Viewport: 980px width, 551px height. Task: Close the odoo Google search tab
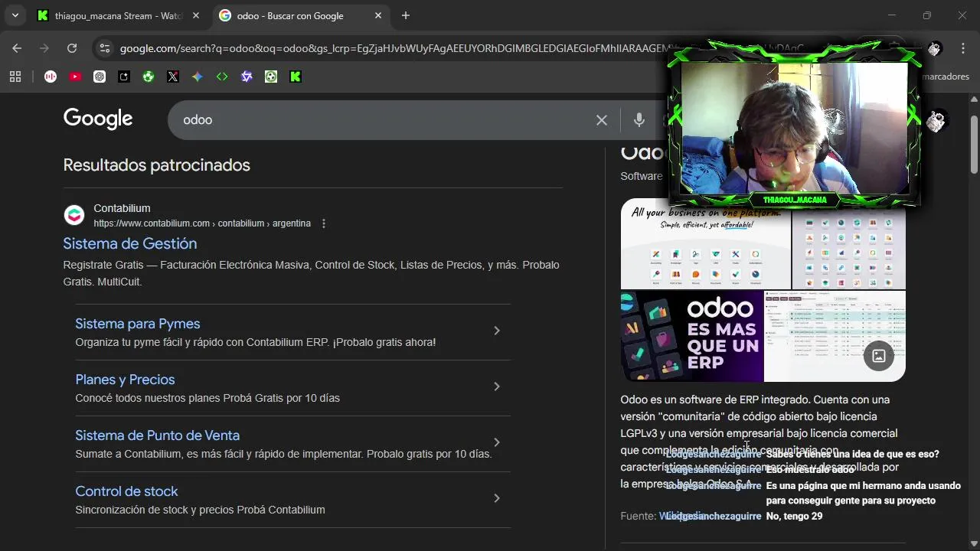point(378,15)
